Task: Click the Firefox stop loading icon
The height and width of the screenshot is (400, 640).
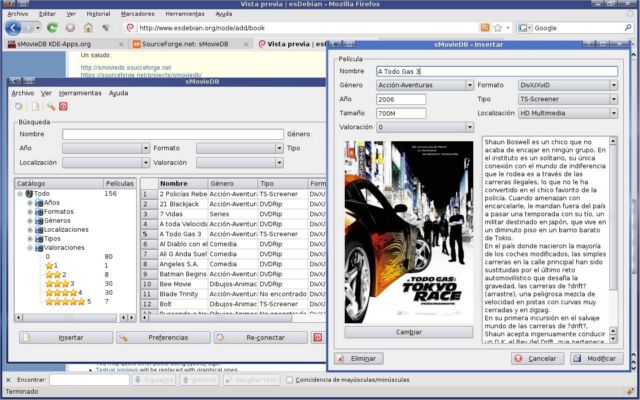Action: click(x=70, y=28)
